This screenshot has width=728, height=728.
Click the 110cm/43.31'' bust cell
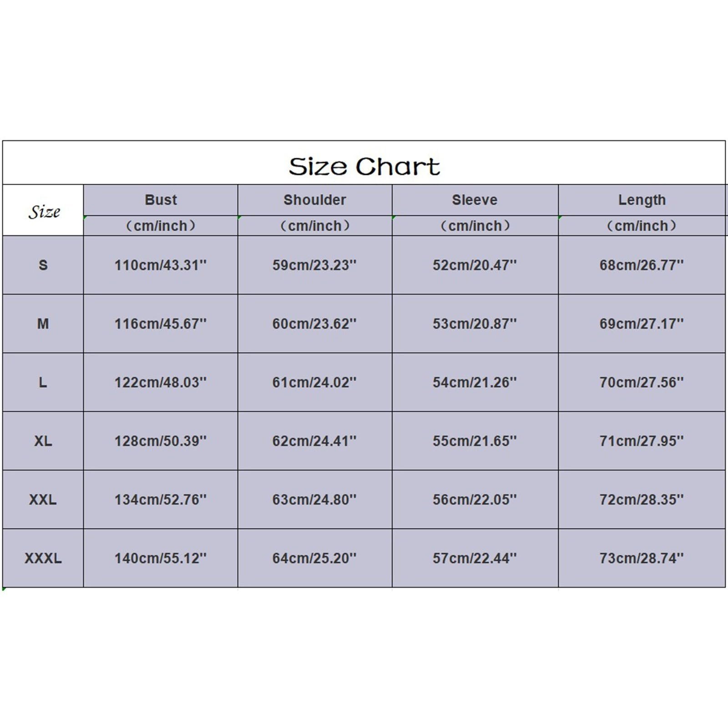coord(161,265)
